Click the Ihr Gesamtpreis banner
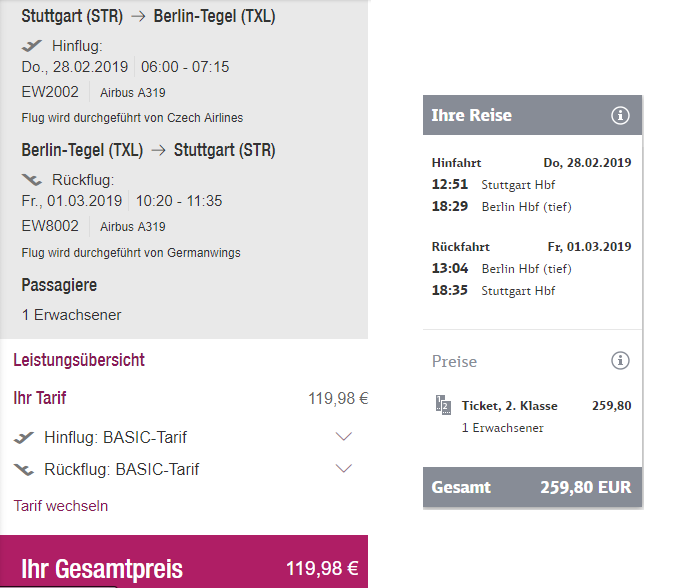This screenshot has width=697, height=588. (184, 562)
